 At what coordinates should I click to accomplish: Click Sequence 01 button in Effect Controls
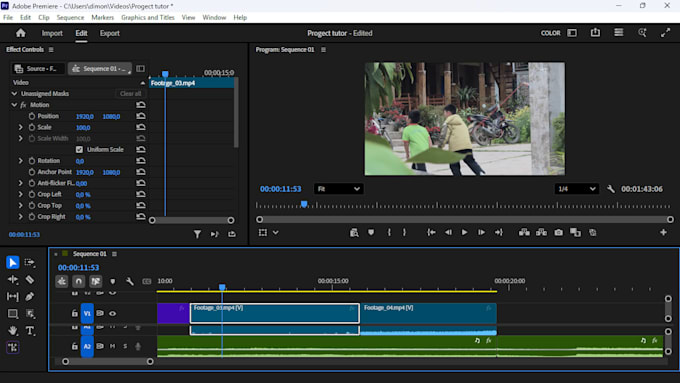[100, 69]
